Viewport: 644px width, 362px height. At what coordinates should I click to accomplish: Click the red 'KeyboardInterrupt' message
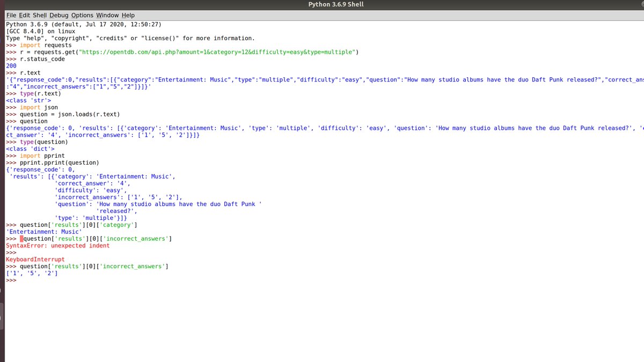tap(35, 260)
